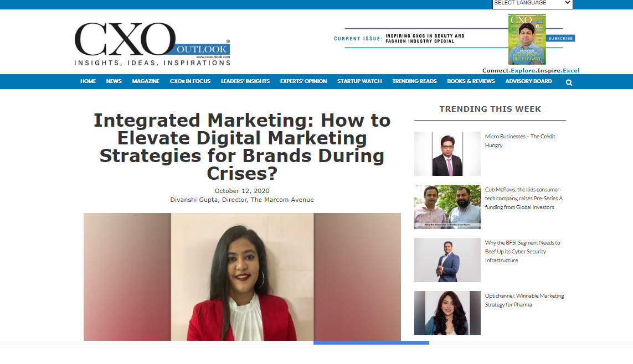Click the blue horizontal scrollbar thumb
This screenshot has height=364, width=633.
point(371,342)
